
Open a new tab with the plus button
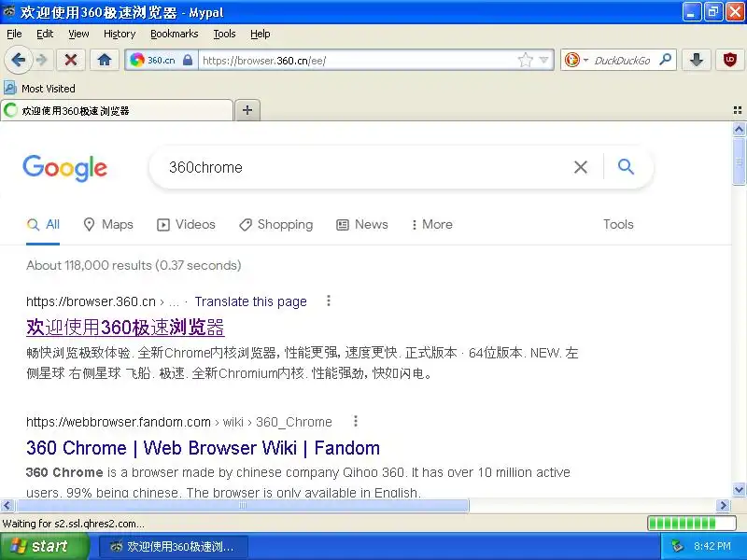tap(247, 110)
